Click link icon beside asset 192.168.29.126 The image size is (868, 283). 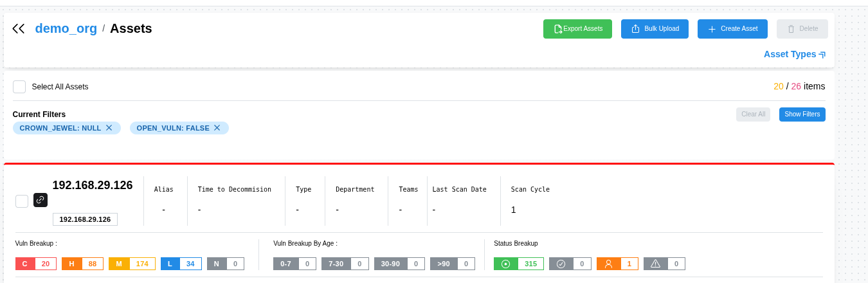point(41,200)
